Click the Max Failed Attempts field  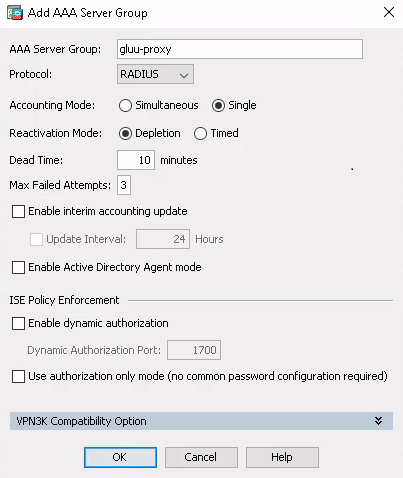tap(124, 185)
